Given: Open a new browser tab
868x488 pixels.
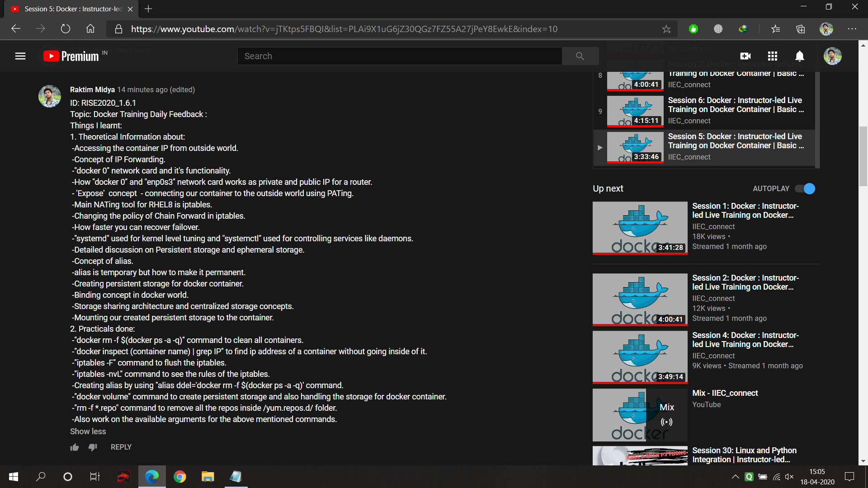Looking at the screenshot, I should pyautogui.click(x=148, y=9).
